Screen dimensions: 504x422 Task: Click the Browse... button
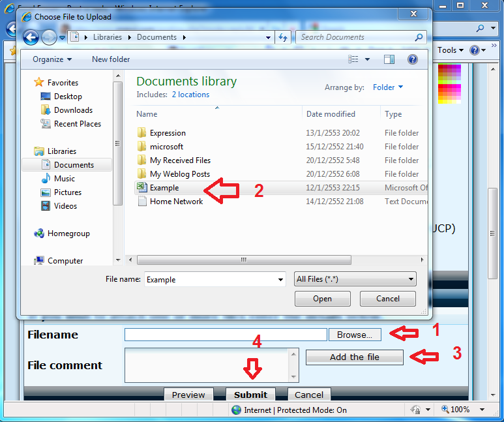[355, 335]
